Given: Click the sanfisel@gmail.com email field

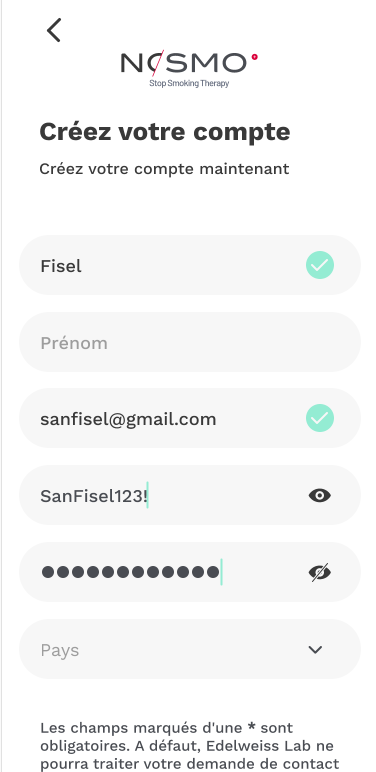Looking at the screenshot, I should click(x=190, y=418).
